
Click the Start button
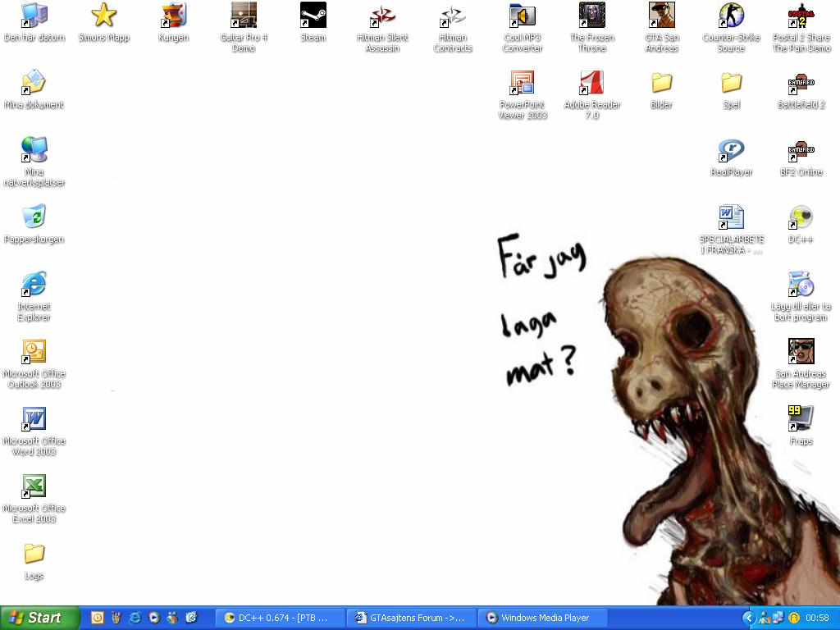pyautogui.click(x=39, y=618)
